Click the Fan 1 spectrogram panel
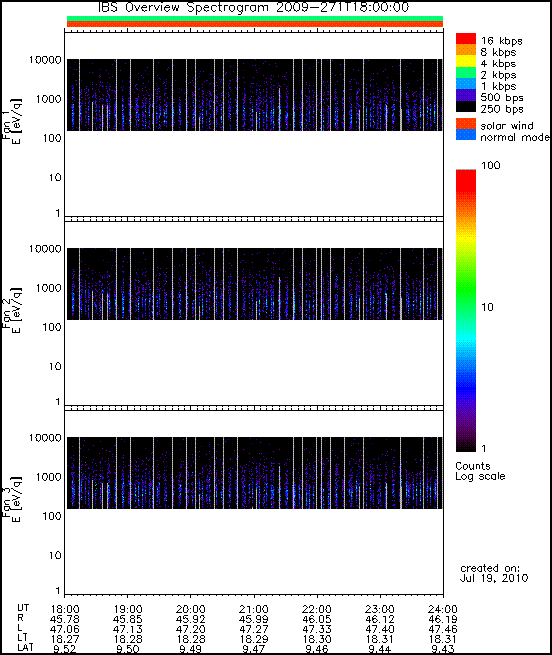This screenshot has width=552, height=655. (x=254, y=124)
